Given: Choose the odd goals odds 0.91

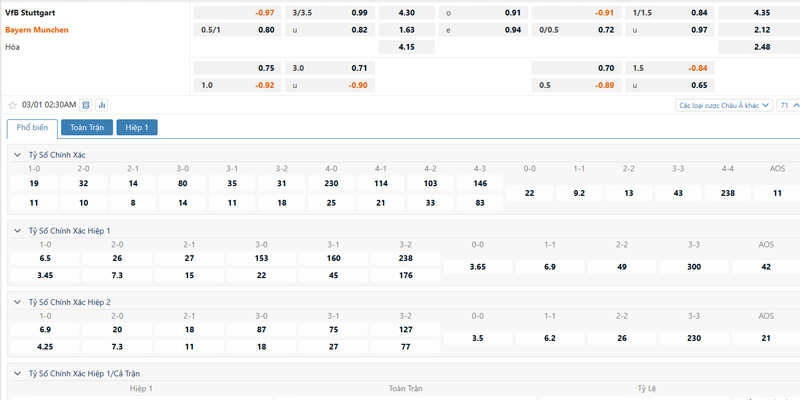Looking at the screenshot, I should (483, 13).
